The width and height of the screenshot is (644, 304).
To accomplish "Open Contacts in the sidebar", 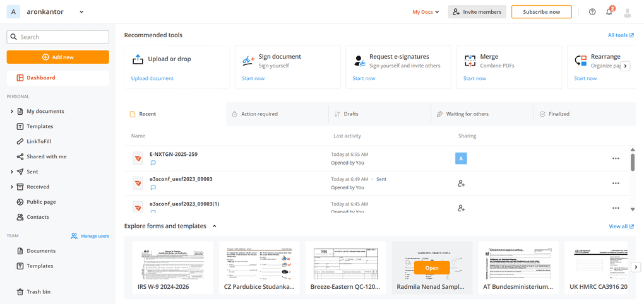I will point(38,217).
